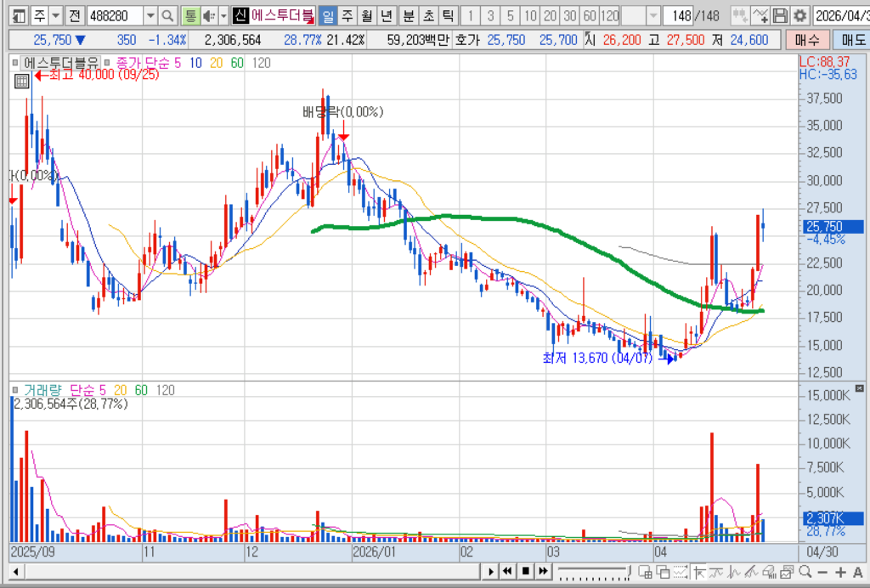The image size is (870, 588).
Task: Toggle price chart legend square marker
Action: (15, 63)
